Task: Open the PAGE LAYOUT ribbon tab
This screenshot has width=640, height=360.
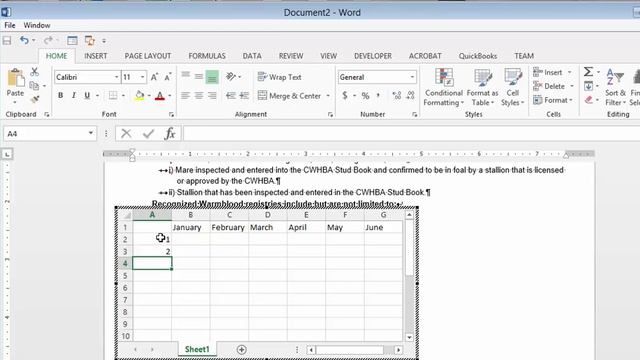Action: pos(148,56)
